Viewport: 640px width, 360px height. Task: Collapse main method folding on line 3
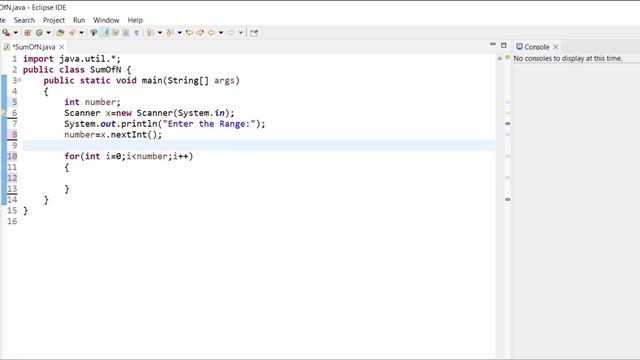point(20,80)
